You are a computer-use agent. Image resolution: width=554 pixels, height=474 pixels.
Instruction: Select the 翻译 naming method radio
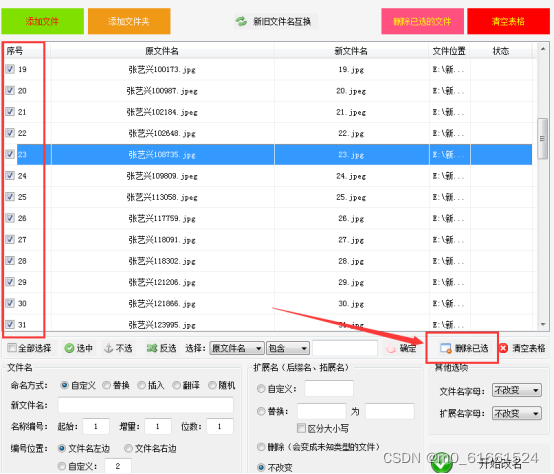(176, 385)
